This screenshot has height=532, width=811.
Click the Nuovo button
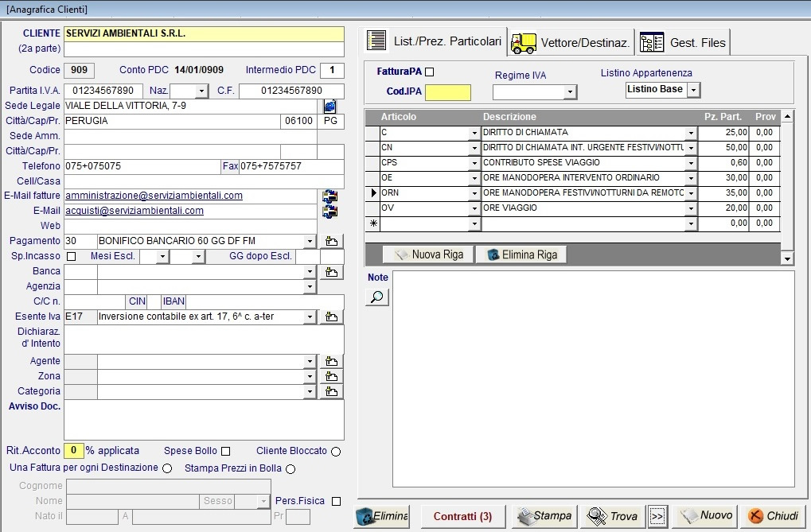705,515
